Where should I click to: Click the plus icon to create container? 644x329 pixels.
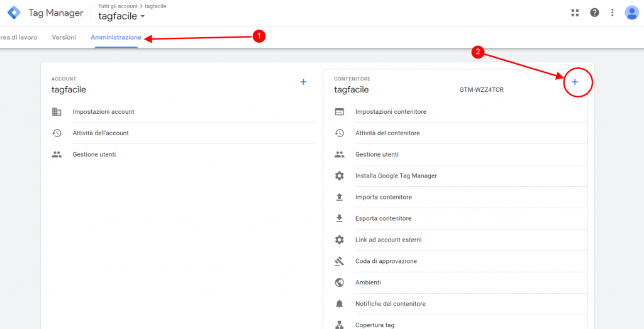click(x=575, y=82)
